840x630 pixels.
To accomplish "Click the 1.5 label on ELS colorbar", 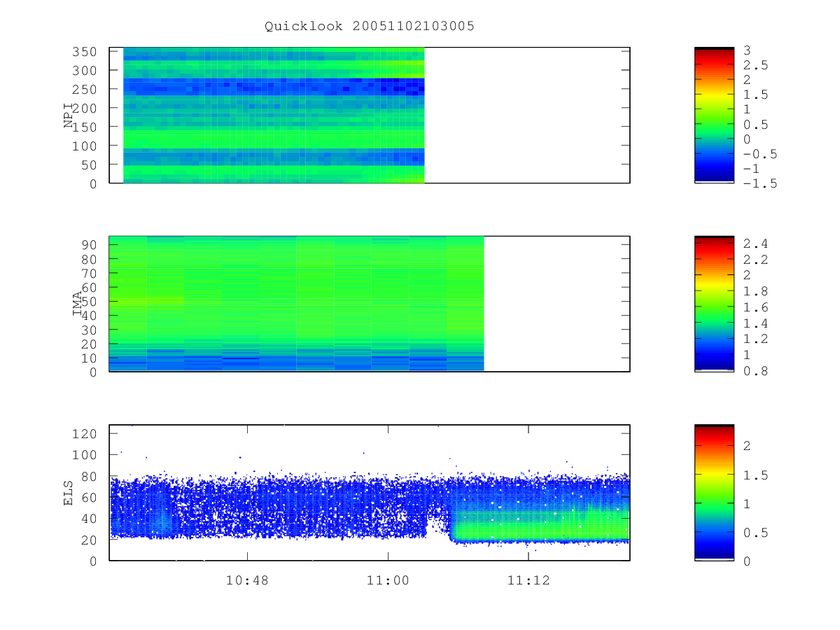I will 755,476.
